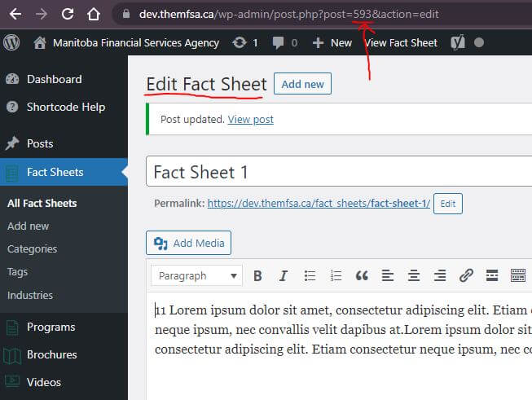Screen dimensions: 532x400
Task: Follow the View post link
Action: click(251, 120)
